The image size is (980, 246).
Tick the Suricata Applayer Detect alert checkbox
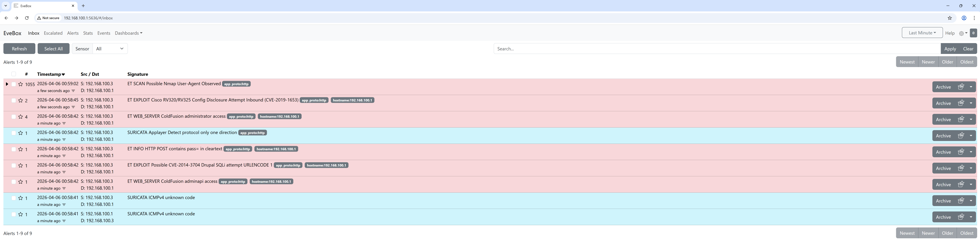(x=14, y=133)
